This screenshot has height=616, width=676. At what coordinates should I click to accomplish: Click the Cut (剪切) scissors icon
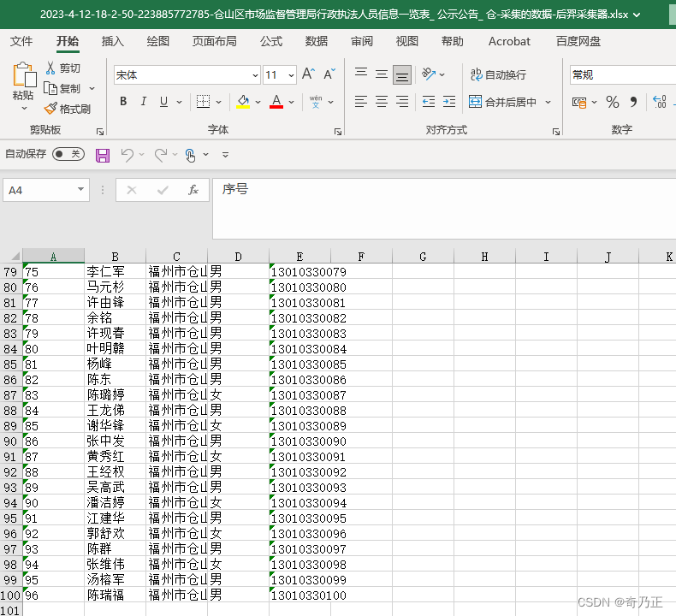[50, 68]
